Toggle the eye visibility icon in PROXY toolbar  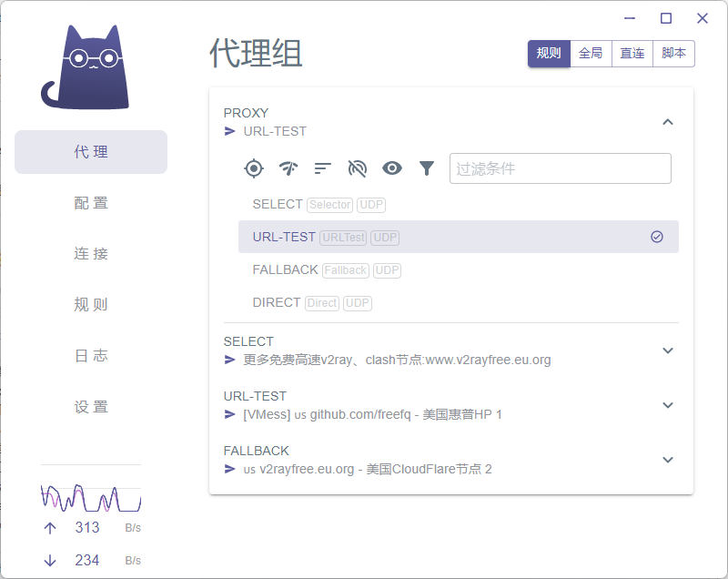(391, 168)
